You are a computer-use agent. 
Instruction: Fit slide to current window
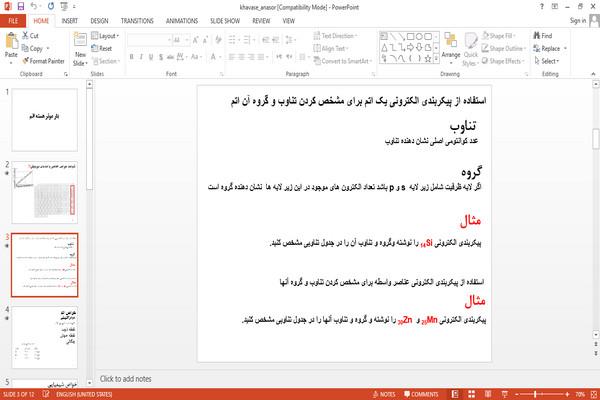(594, 394)
